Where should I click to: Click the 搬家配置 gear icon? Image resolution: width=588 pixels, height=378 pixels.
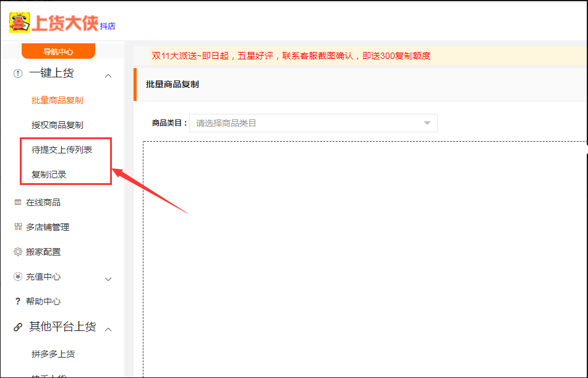18,252
